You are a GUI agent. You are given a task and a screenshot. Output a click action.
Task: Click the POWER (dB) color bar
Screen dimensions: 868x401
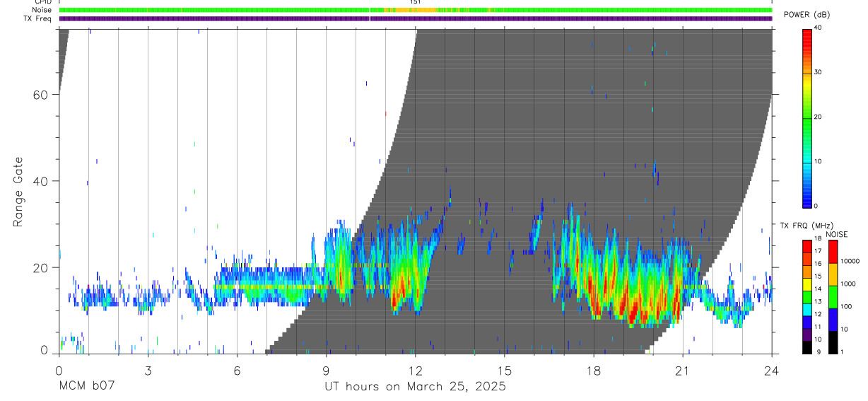tap(807, 117)
